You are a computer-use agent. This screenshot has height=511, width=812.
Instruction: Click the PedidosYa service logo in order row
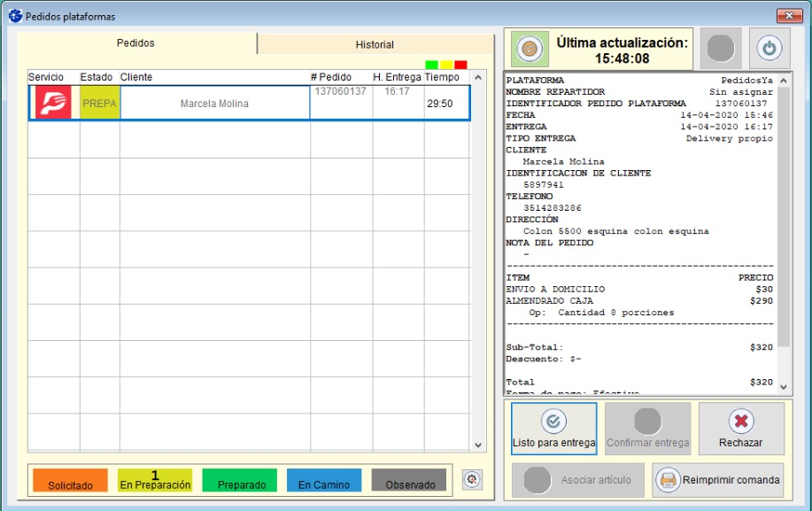[x=53, y=103]
